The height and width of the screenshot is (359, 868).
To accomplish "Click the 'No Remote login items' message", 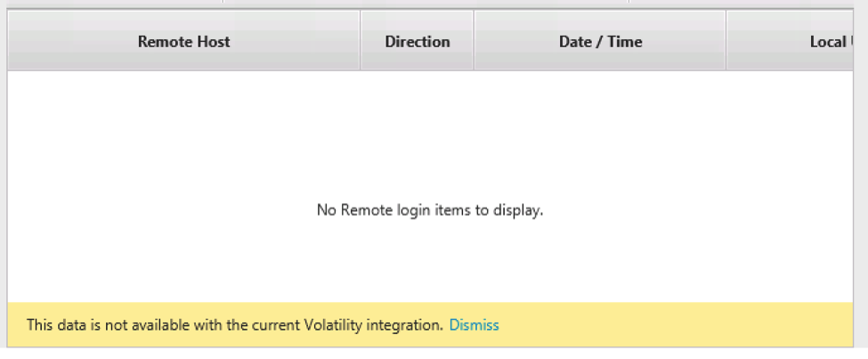I will (x=430, y=210).
